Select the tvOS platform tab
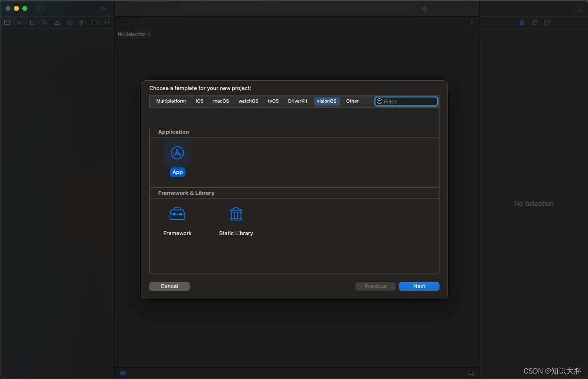The width and height of the screenshot is (588, 379). click(273, 101)
